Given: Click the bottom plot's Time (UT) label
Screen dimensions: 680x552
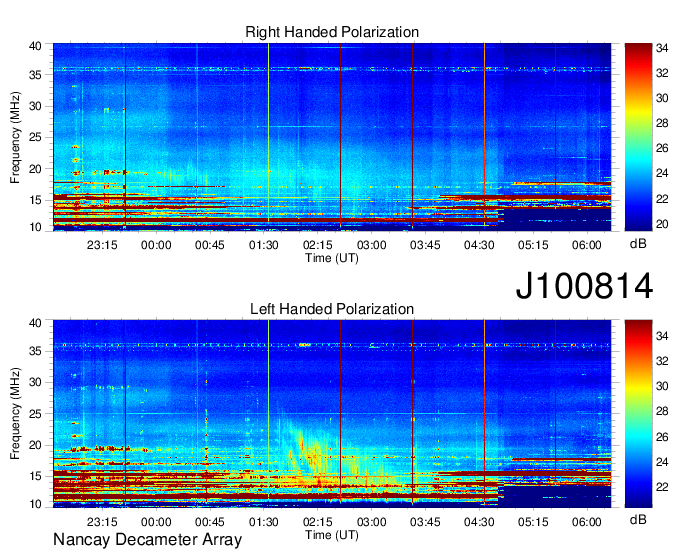Looking at the screenshot, I should (332, 535).
